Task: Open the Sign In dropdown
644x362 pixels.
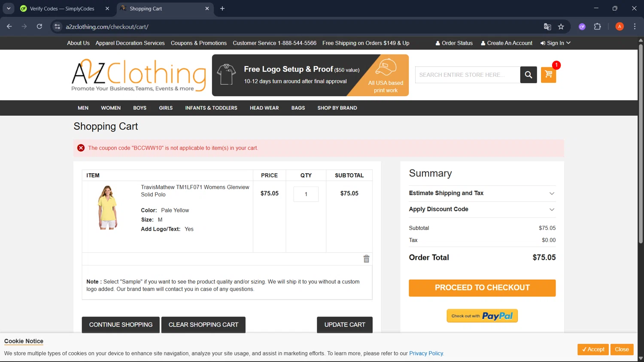Action: coord(555,43)
